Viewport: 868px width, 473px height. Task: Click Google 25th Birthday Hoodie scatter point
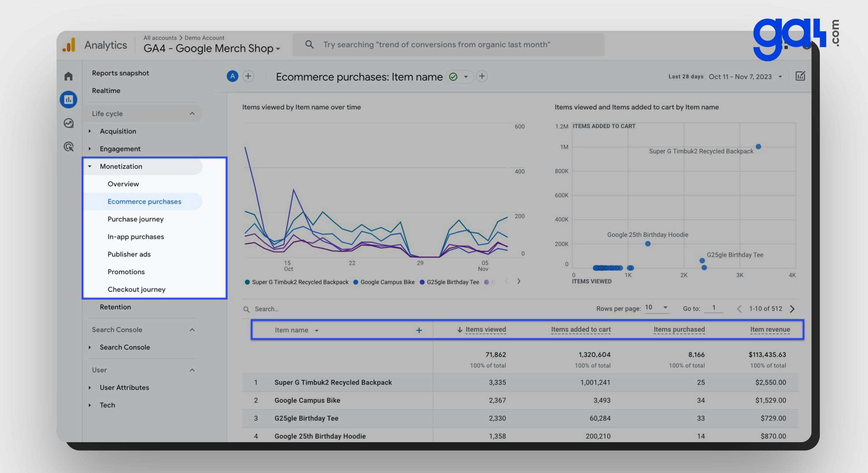click(x=648, y=244)
